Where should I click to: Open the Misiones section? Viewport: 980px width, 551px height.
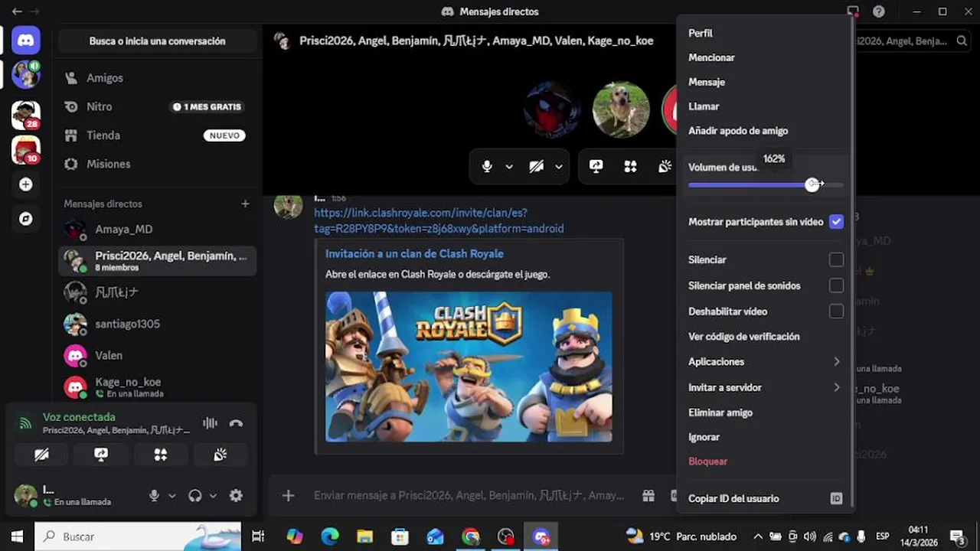[x=157, y=164]
